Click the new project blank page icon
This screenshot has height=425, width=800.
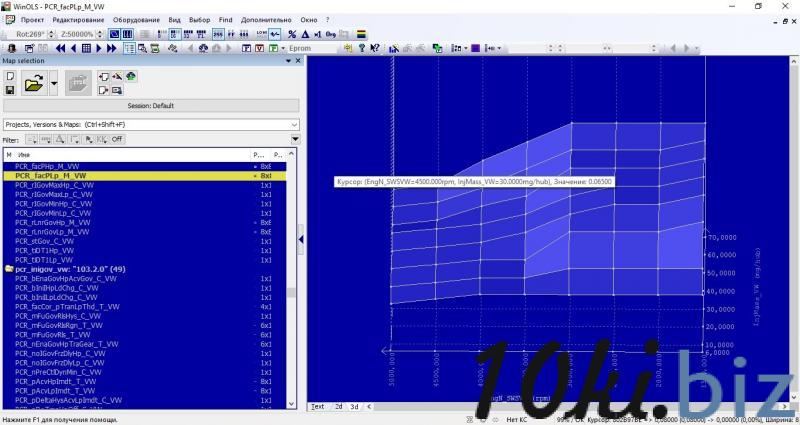pos(9,76)
